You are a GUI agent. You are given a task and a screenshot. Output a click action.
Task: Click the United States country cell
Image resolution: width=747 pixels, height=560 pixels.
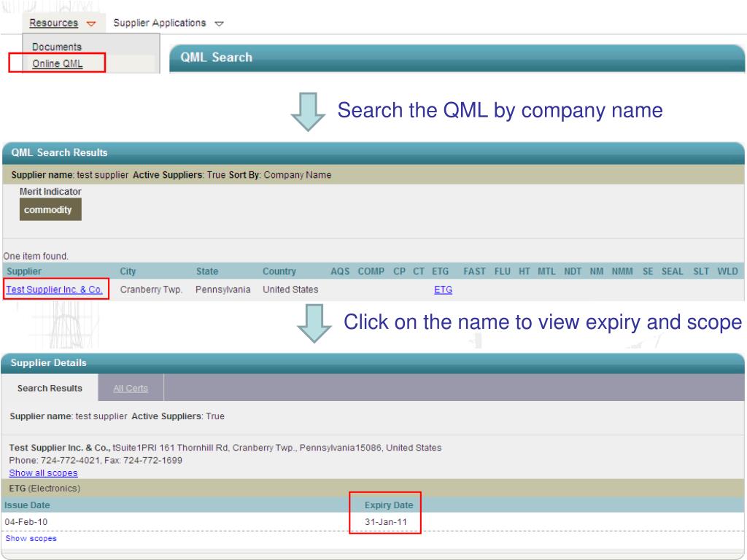click(290, 289)
